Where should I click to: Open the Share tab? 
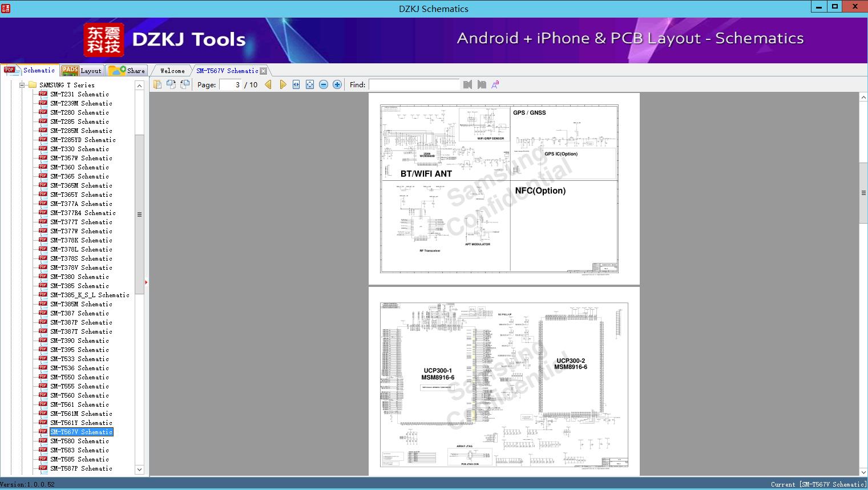point(127,71)
